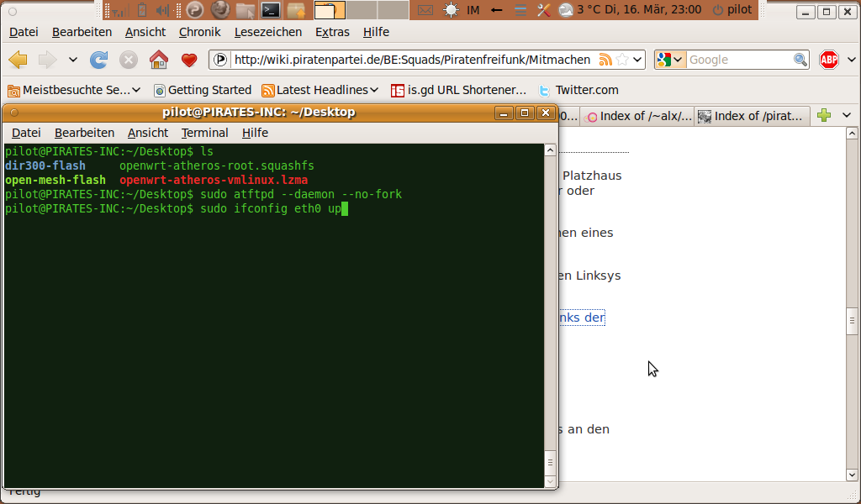Open the Getting Started bookmark
This screenshot has width=861, height=504.
point(202,90)
